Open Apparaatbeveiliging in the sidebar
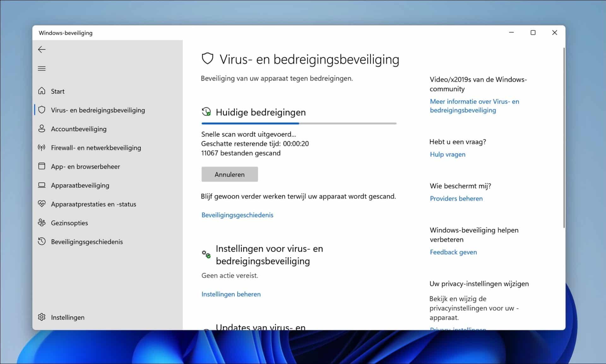606x364 pixels. [x=80, y=185]
